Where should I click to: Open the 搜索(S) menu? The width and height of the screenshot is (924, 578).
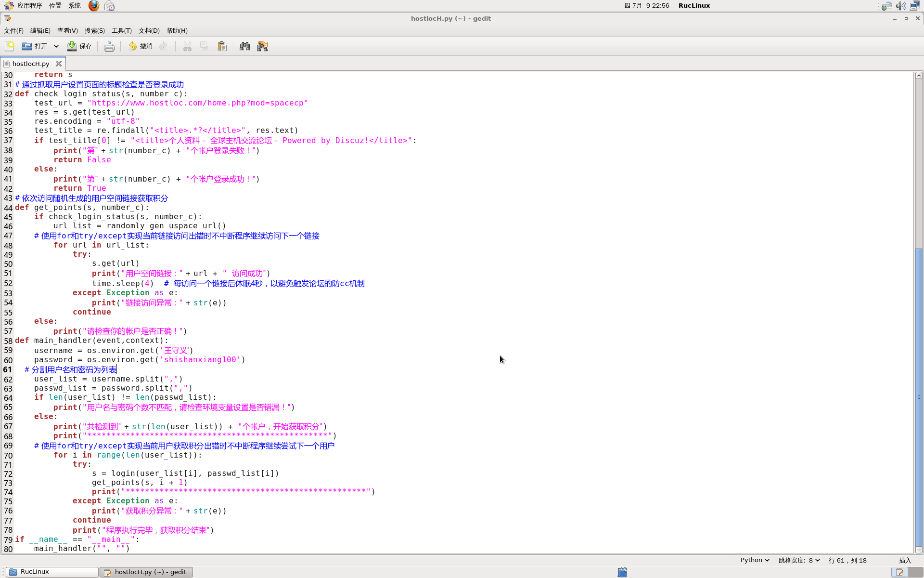tap(95, 30)
